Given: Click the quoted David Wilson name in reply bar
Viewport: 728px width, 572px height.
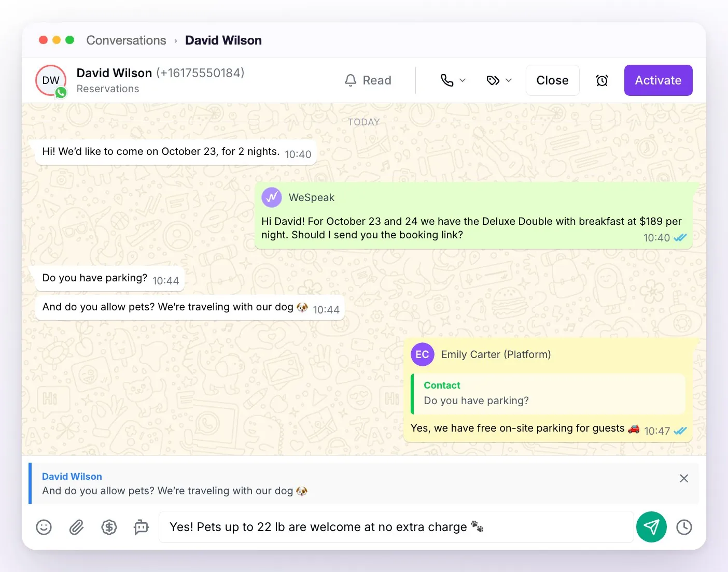Looking at the screenshot, I should click(x=72, y=477).
